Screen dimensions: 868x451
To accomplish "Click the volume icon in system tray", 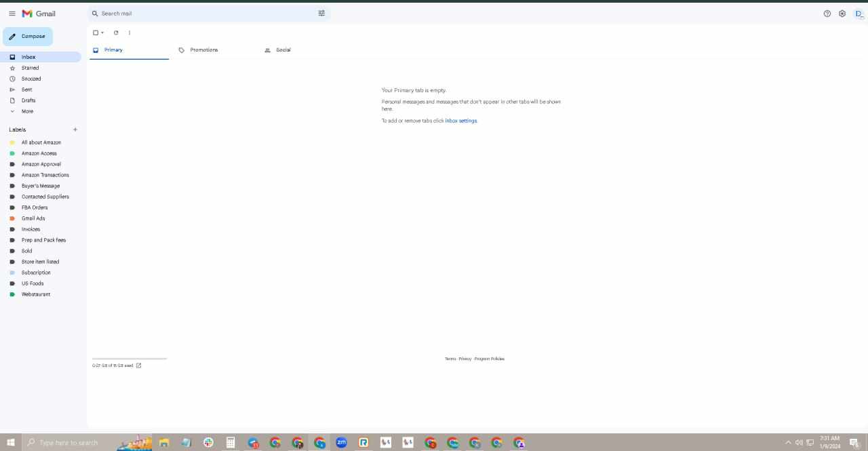I will pos(799,443).
